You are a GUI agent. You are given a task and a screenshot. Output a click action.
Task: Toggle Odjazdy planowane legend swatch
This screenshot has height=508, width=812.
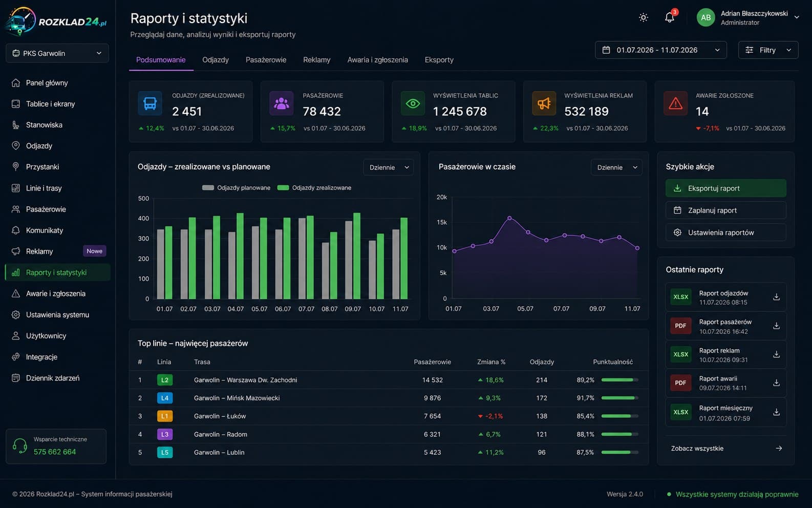pos(208,188)
